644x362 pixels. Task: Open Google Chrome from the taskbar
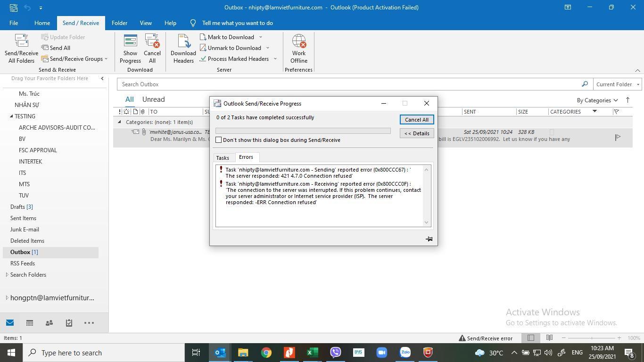(x=266, y=353)
